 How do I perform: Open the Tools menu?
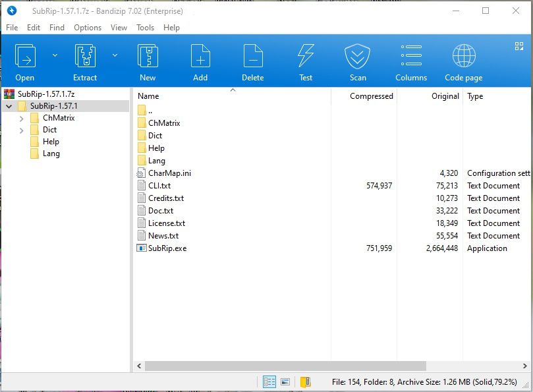click(x=145, y=28)
